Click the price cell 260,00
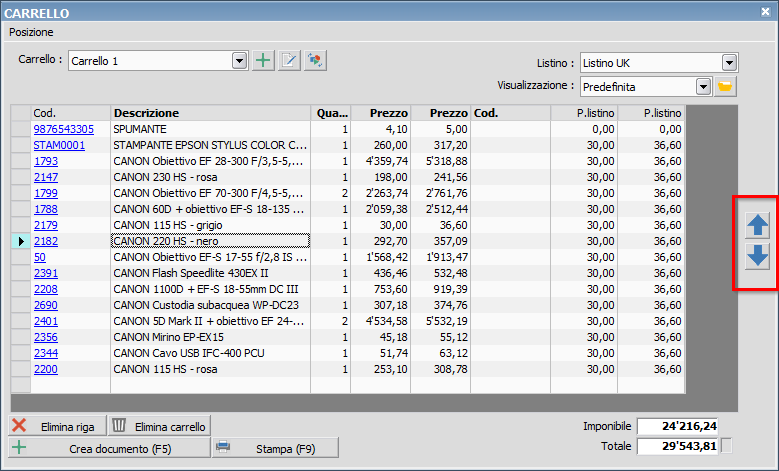779x471 pixels. point(381,145)
